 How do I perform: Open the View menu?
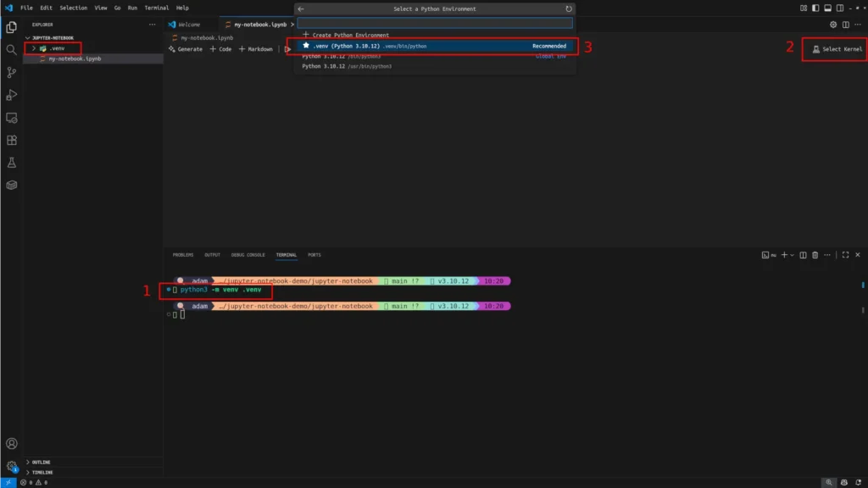101,8
